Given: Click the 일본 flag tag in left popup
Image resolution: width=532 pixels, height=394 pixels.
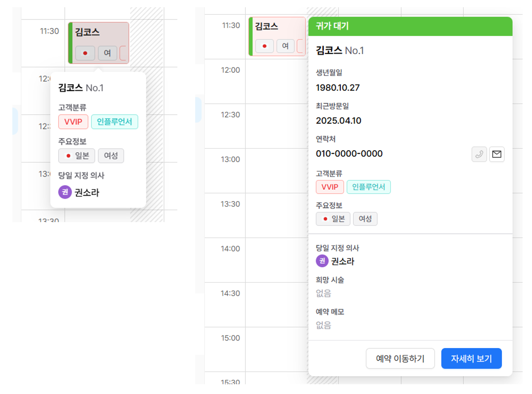Looking at the screenshot, I should click(x=77, y=156).
